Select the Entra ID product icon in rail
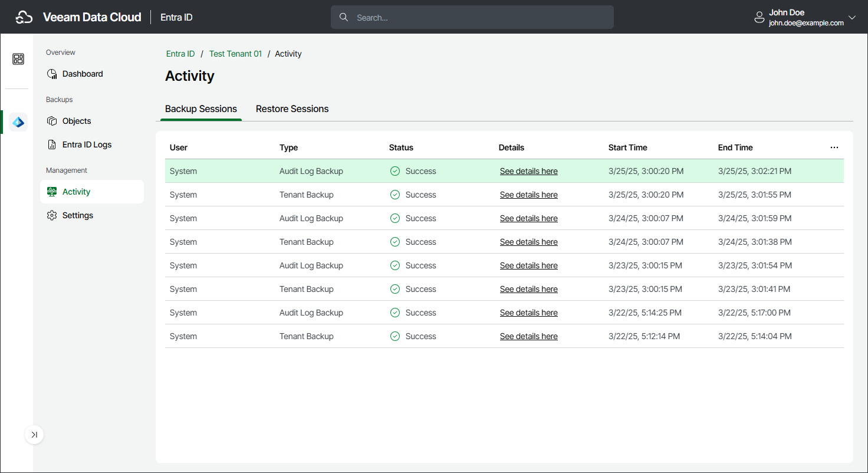868x473 pixels. [18, 122]
